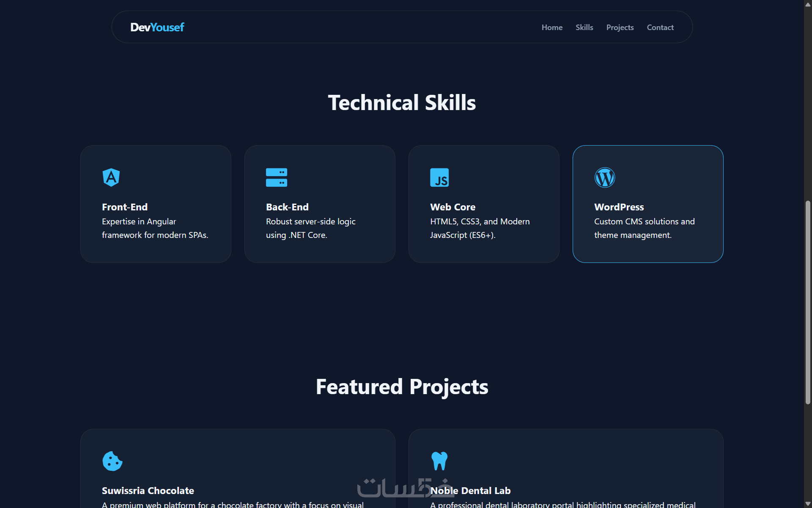
Task: Click the DevYousef logo
Action: (x=157, y=27)
